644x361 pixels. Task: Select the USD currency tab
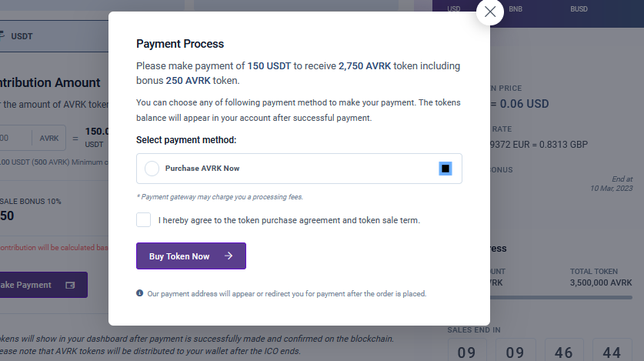[453, 9]
